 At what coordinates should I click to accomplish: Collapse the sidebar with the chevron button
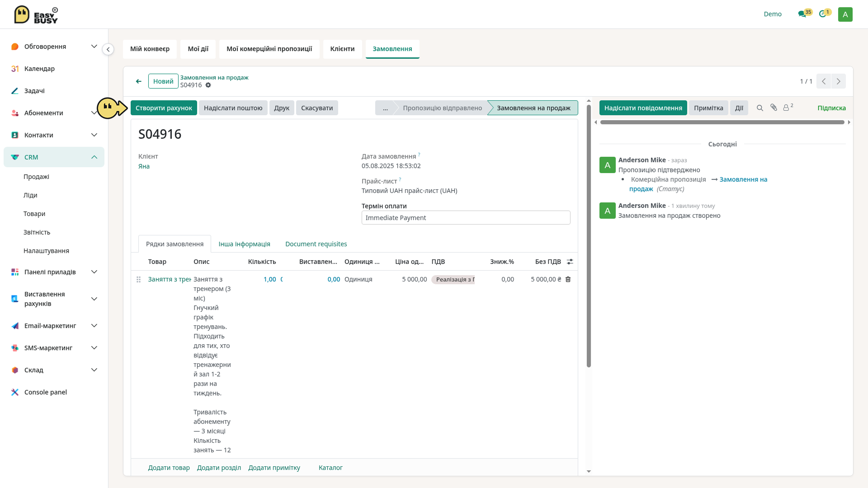coord(108,49)
